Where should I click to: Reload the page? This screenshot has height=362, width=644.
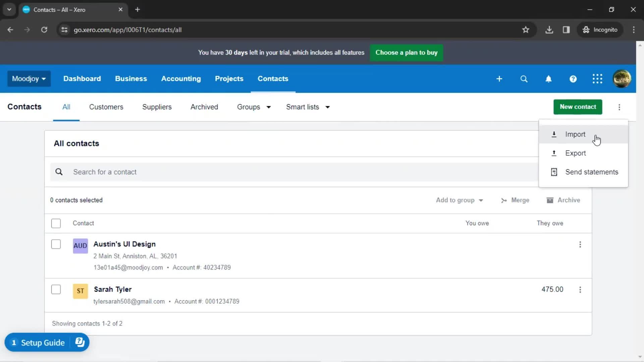44,30
